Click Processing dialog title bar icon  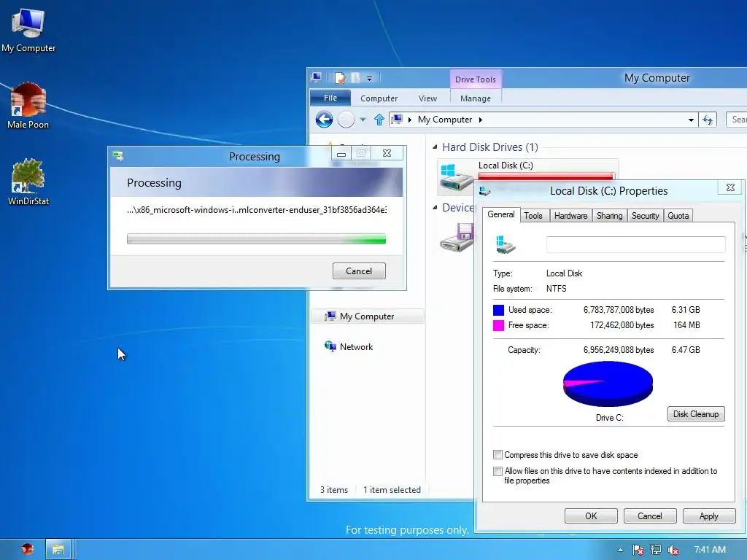(x=117, y=156)
